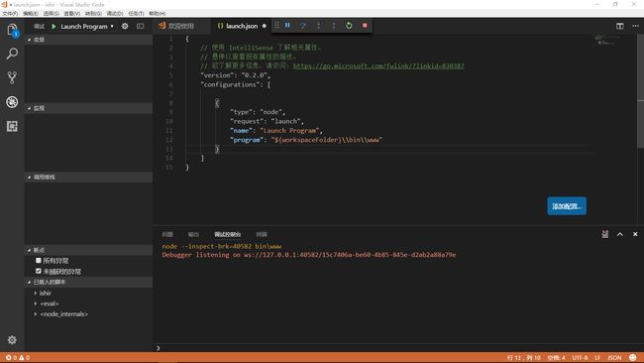Open the 选择(S) menu
Viewport: 644px width, 363px height.
(51, 14)
